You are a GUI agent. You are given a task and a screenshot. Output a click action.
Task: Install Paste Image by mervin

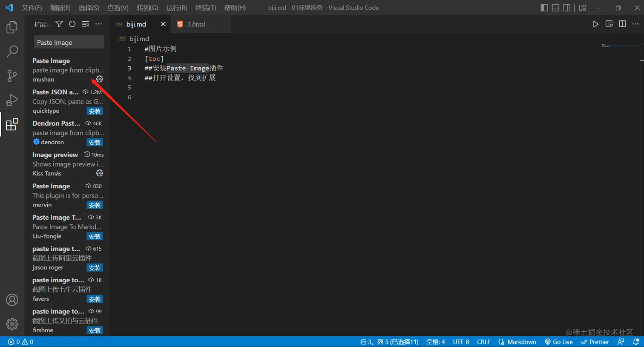pos(95,205)
